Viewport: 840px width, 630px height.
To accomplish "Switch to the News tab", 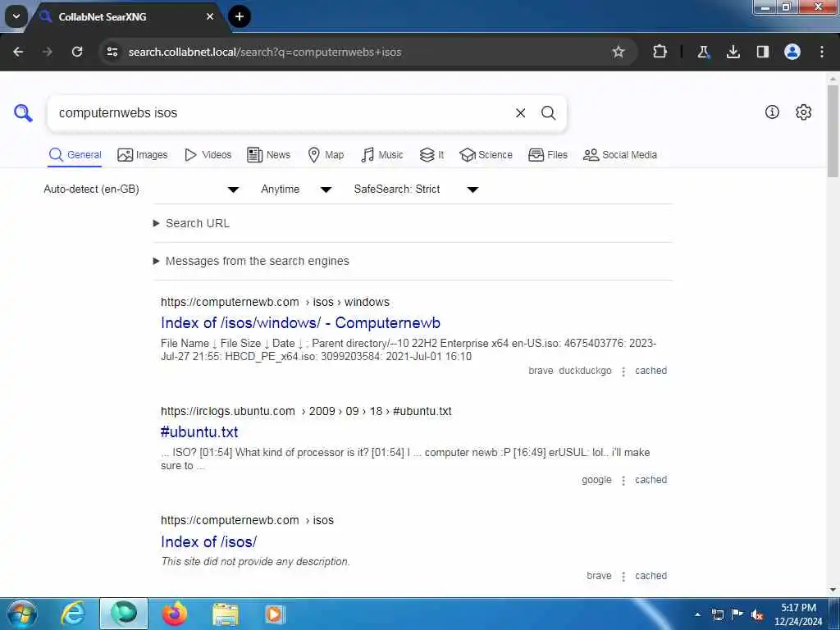I will [x=268, y=155].
